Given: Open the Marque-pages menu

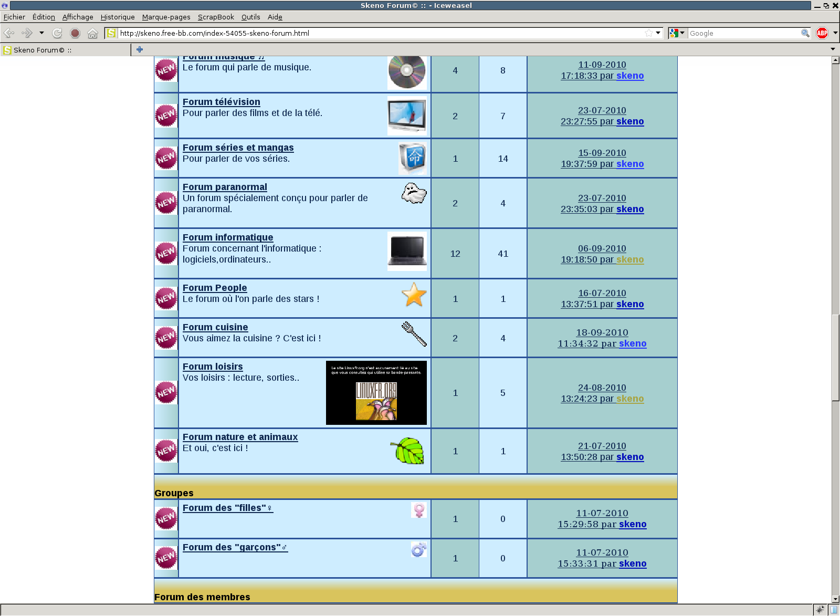Looking at the screenshot, I should click(x=166, y=17).
